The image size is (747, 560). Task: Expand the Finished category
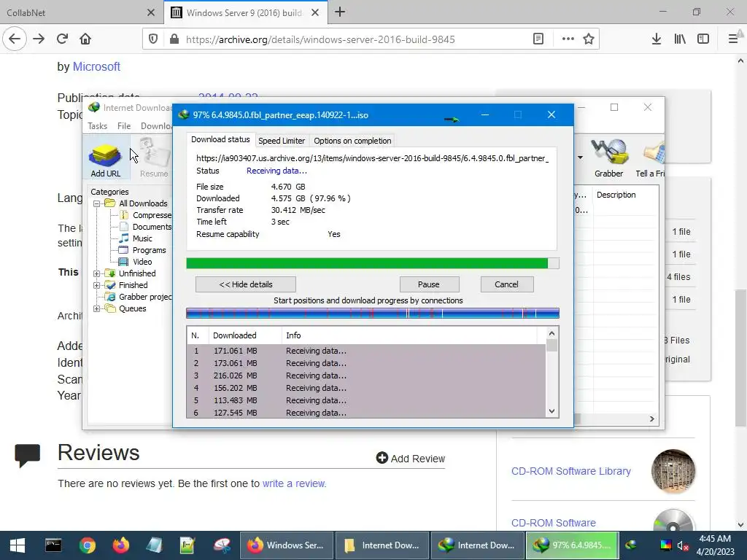pyautogui.click(x=97, y=285)
